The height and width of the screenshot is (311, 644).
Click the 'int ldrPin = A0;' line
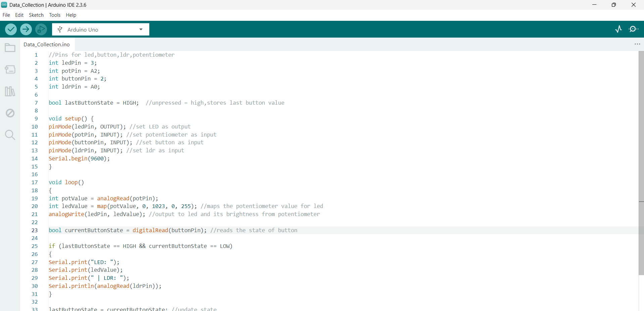point(74,87)
